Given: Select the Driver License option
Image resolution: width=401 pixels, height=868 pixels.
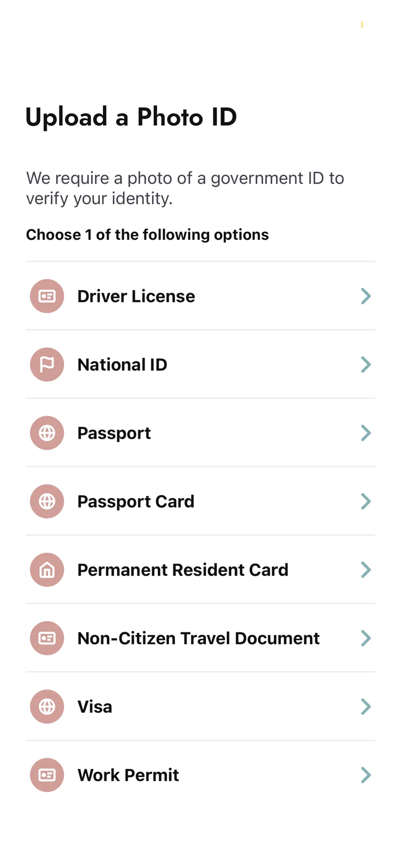Looking at the screenshot, I should tap(200, 296).
